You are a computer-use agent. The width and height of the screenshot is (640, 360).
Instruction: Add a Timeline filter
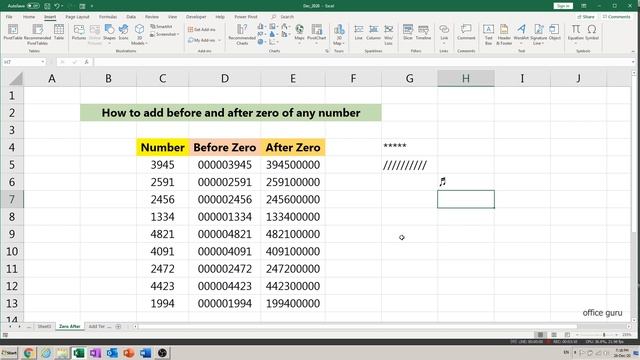[x=423, y=32]
